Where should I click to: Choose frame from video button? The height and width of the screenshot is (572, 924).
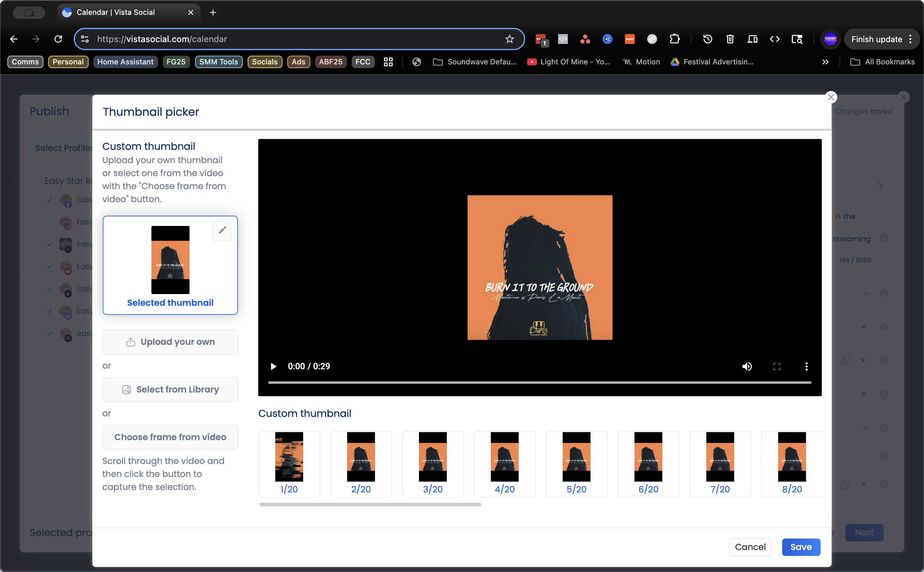coord(170,437)
